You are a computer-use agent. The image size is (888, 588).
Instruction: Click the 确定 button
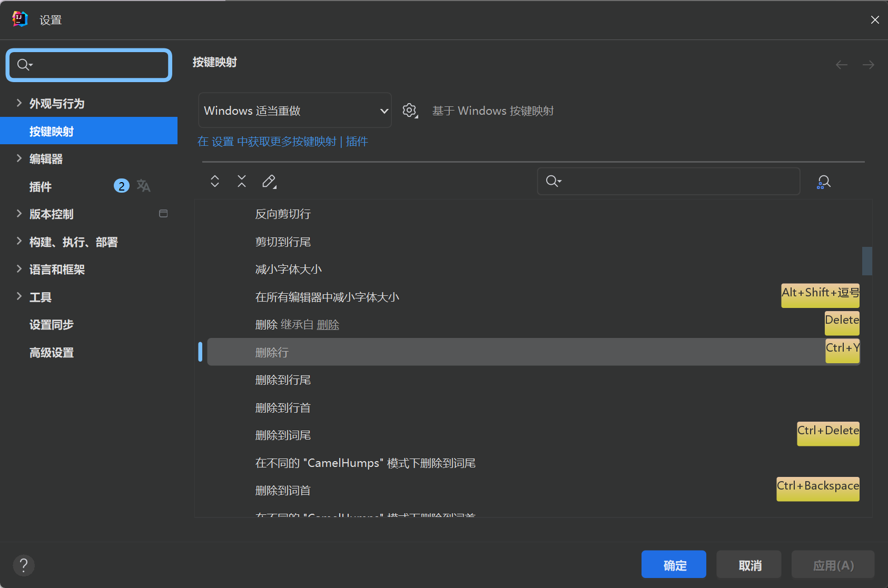click(674, 564)
